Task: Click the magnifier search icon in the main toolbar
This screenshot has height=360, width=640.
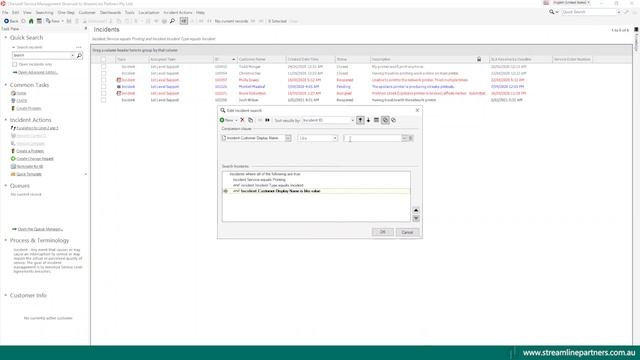Action: 172,21
